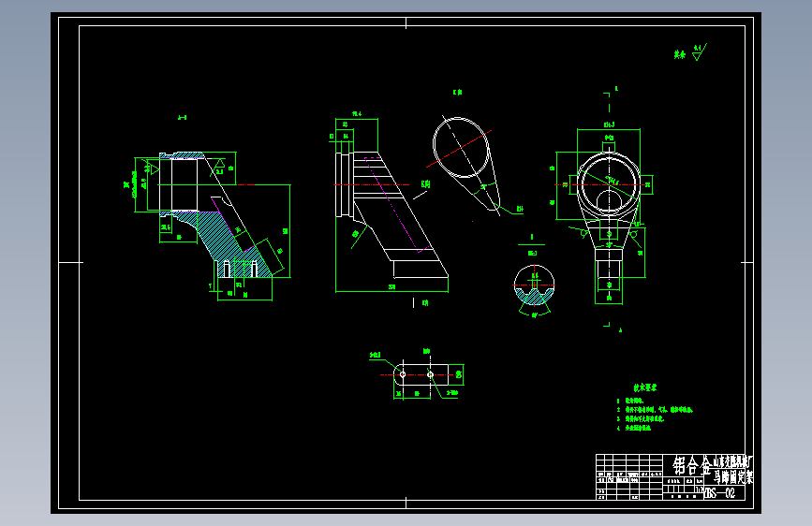Select the 铝合金 material text in title block

693,465
